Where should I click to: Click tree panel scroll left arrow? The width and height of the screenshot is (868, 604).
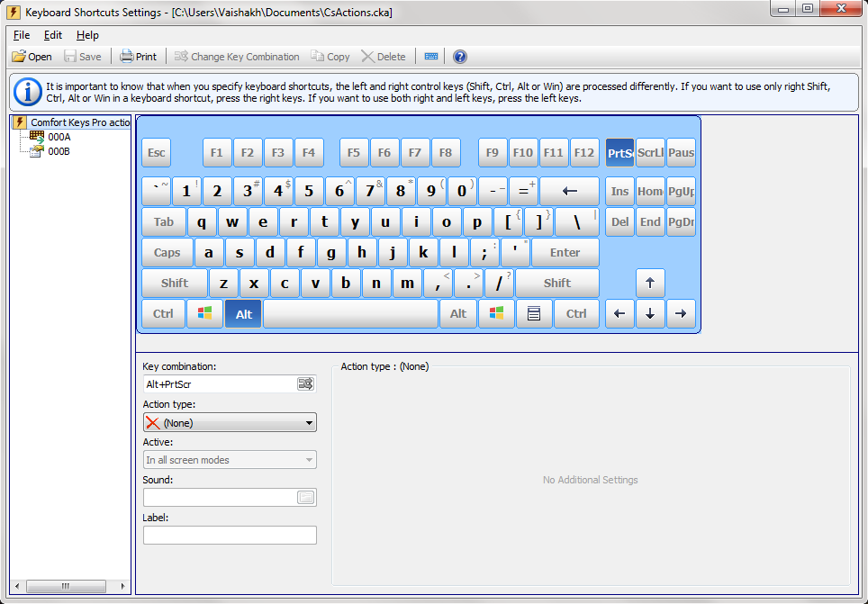tap(17, 586)
